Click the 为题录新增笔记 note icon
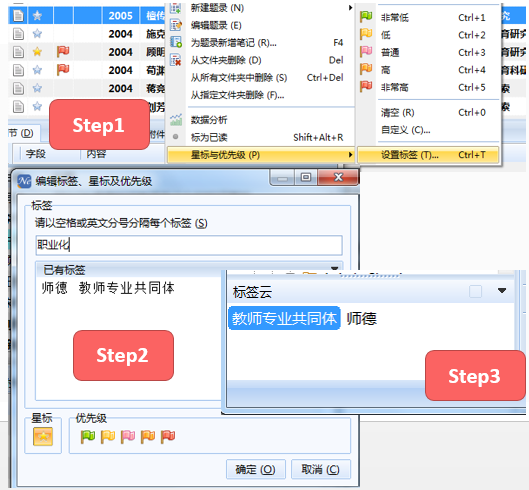The image size is (529, 490). coord(175,42)
